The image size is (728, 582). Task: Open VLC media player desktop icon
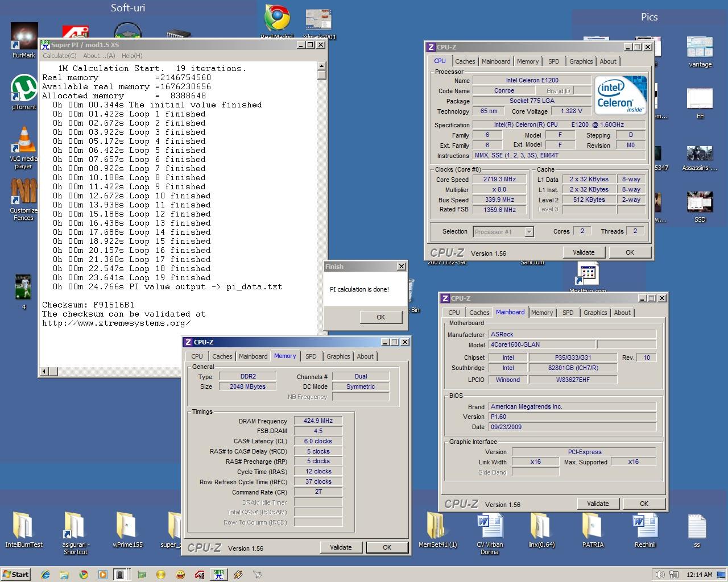click(x=24, y=147)
